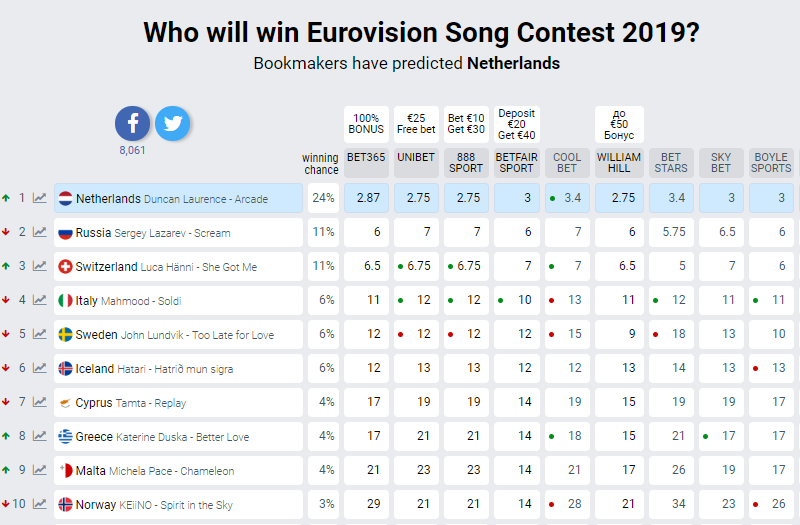Open the trend graph for Norway
Image resolution: width=800 pixels, height=525 pixels.
pyautogui.click(x=40, y=504)
